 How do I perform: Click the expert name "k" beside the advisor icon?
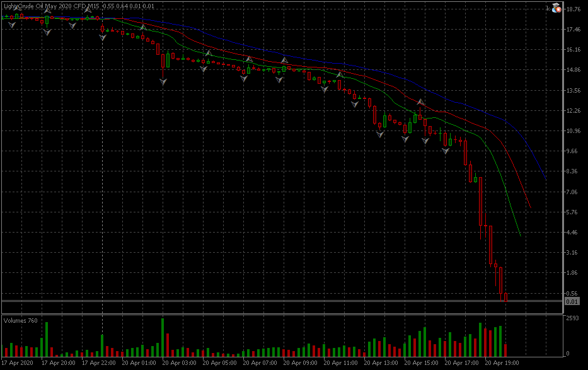coord(548,8)
